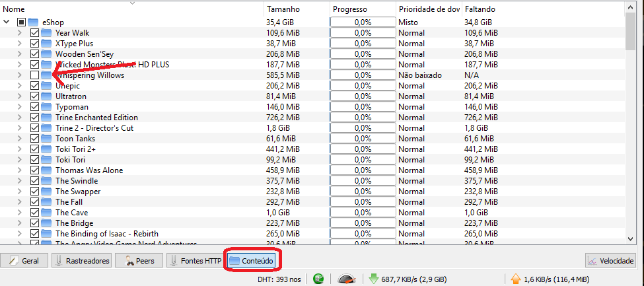Image resolution: width=644 pixels, height=286 pixels.
Task: Click the Binding of Isaac - Rebirth folder icon
Action: pyautogui.click(x=46, y=234)
